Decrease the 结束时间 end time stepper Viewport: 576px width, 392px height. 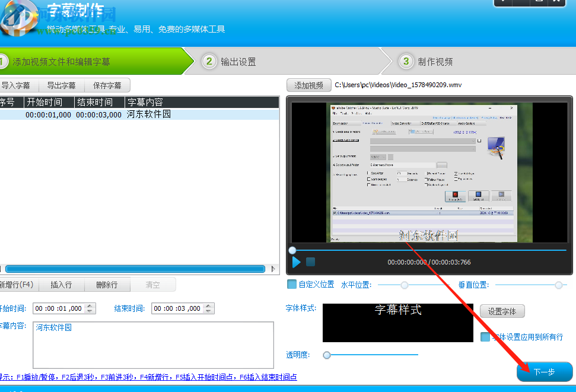coord(209,311)
